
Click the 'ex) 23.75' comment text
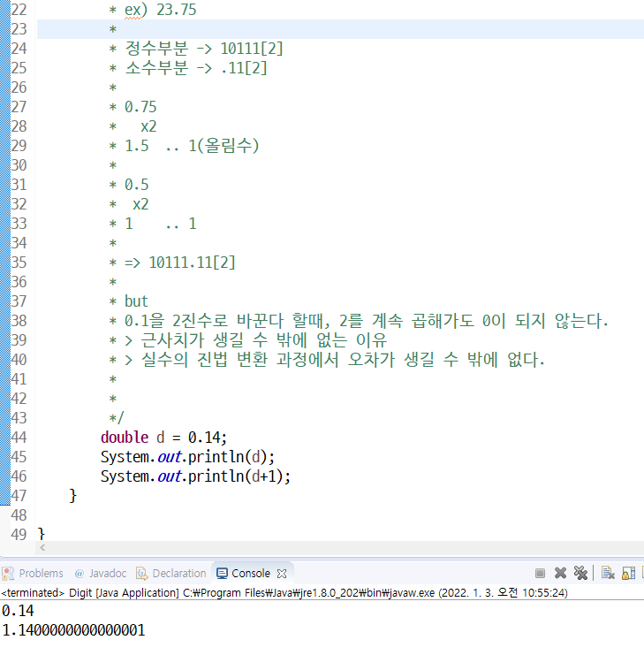(x=160, y=10)
